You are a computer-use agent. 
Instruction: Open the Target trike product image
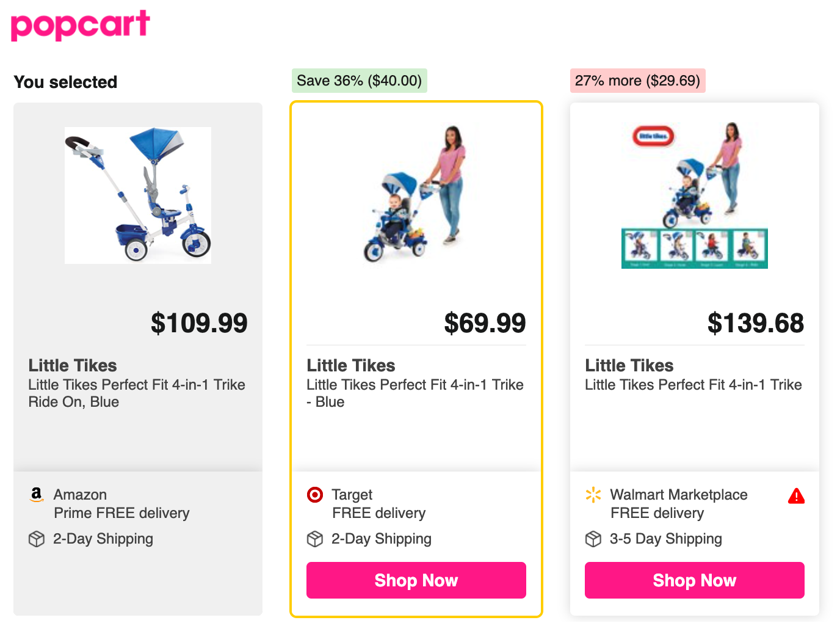pos(415,193)
